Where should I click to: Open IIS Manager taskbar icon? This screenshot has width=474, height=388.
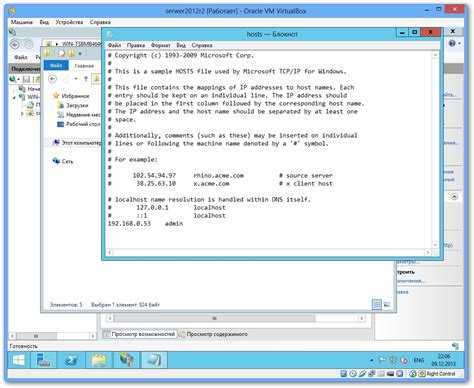(x=126, y=360)
